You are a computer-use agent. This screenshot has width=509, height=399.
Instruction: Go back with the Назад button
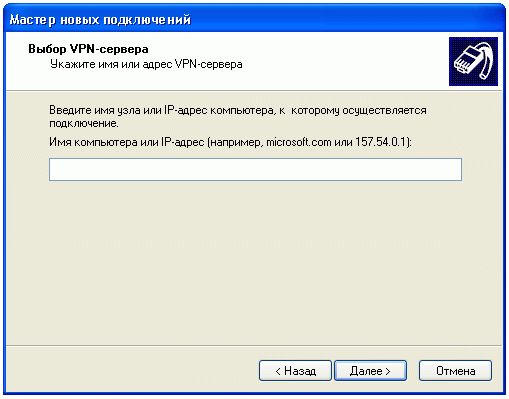[x=295, y=370]
